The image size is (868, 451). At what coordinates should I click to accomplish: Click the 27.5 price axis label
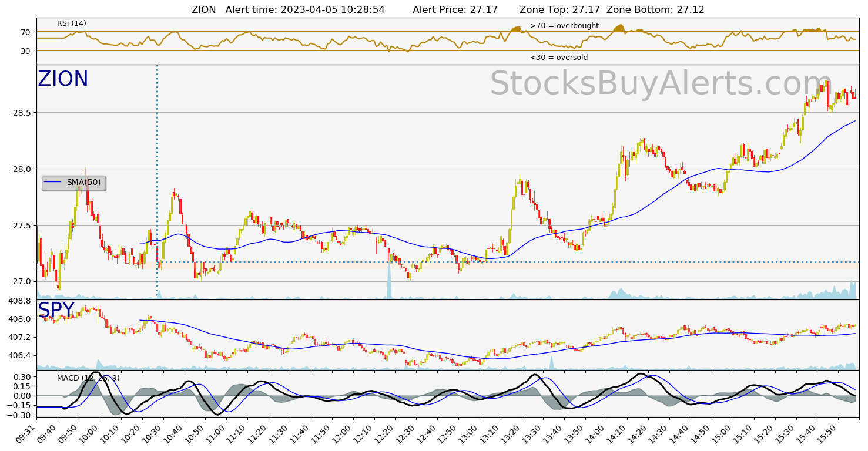22,225
